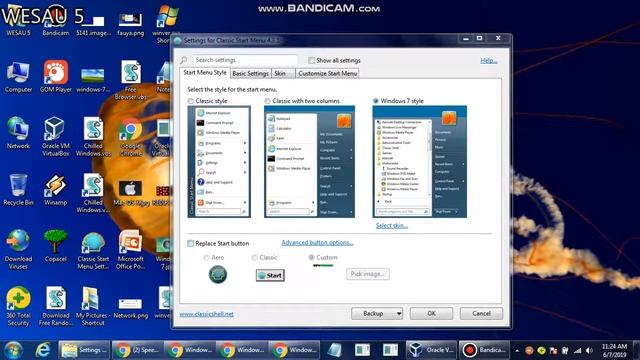
Task: Click the taskbar clock showing 11:24 AM
Action: click(614, 350)
